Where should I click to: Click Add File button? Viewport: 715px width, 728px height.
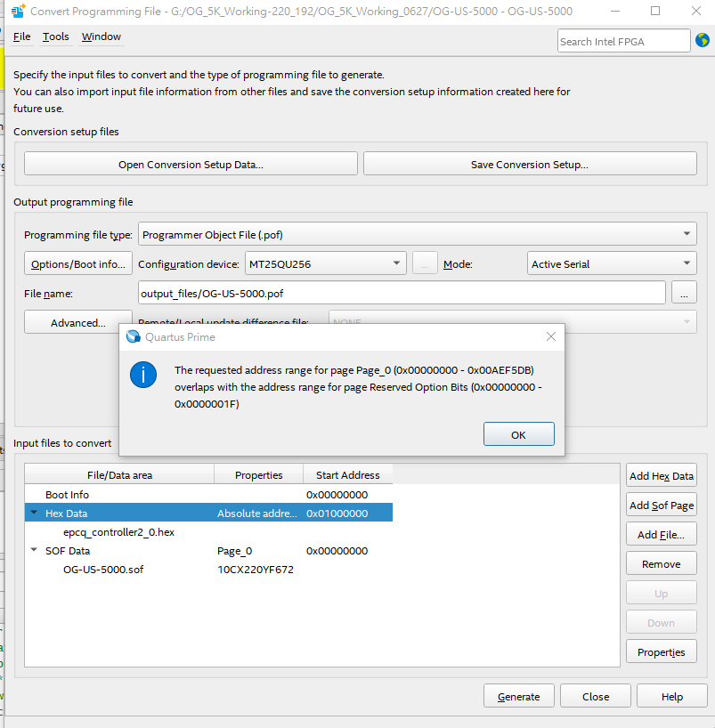[x=661, y=534]
